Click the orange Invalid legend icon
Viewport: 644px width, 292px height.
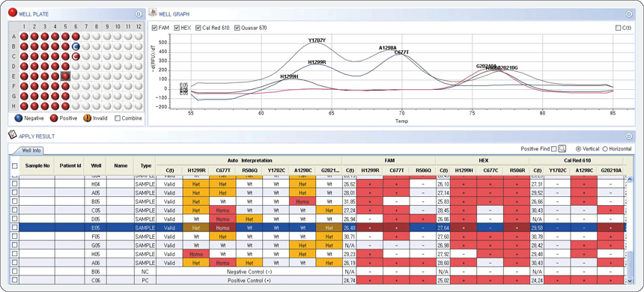88,118
